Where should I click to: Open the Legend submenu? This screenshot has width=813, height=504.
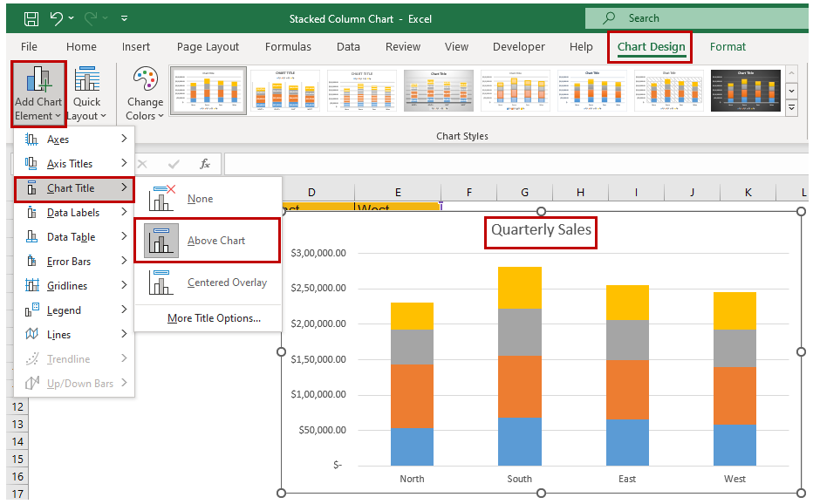(74, 310)
